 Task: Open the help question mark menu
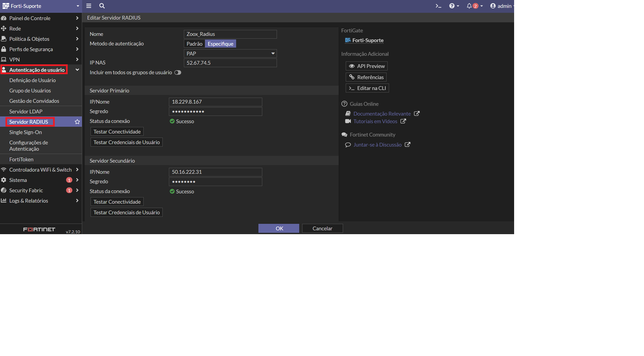click(x=454, y=6)
